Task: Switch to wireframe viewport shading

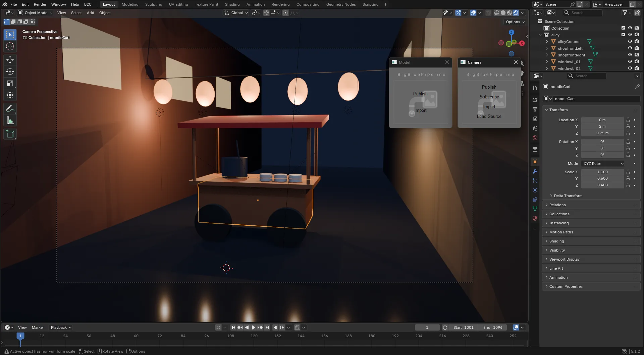Action: pyautogui.click(x=497, y=13)
